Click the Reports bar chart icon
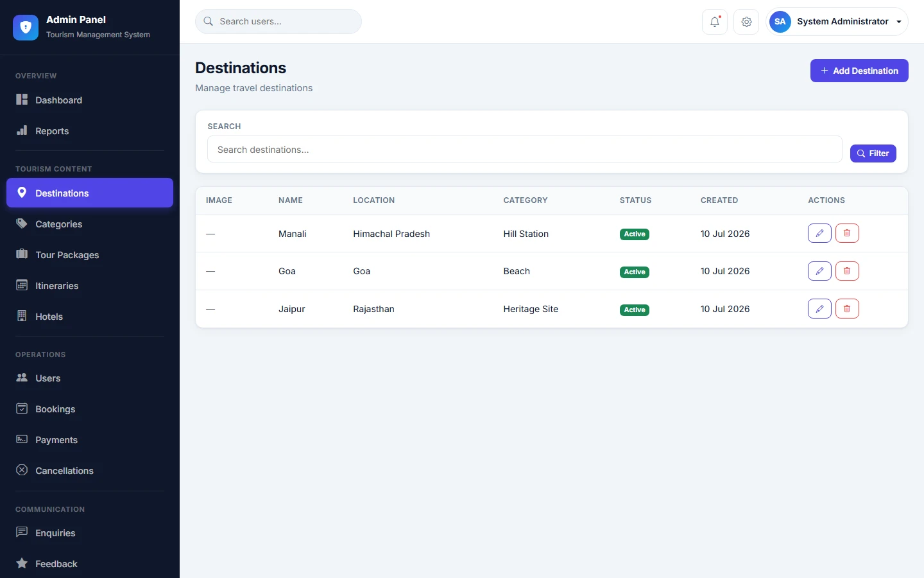 click(x=22, y=130)
